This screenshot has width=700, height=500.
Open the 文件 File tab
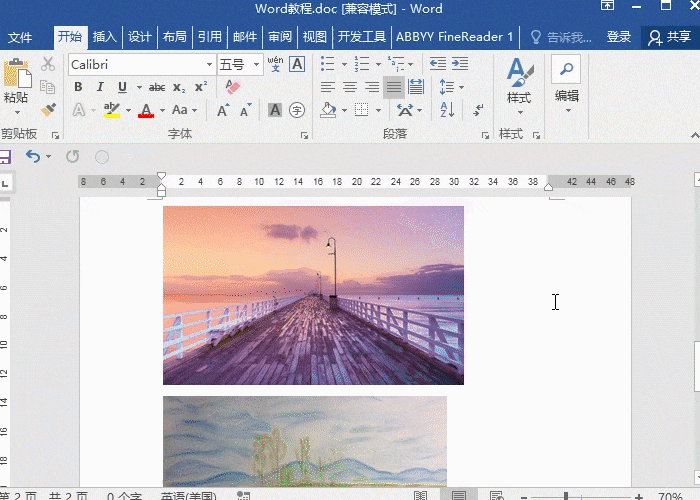click(x=20, y=37)
